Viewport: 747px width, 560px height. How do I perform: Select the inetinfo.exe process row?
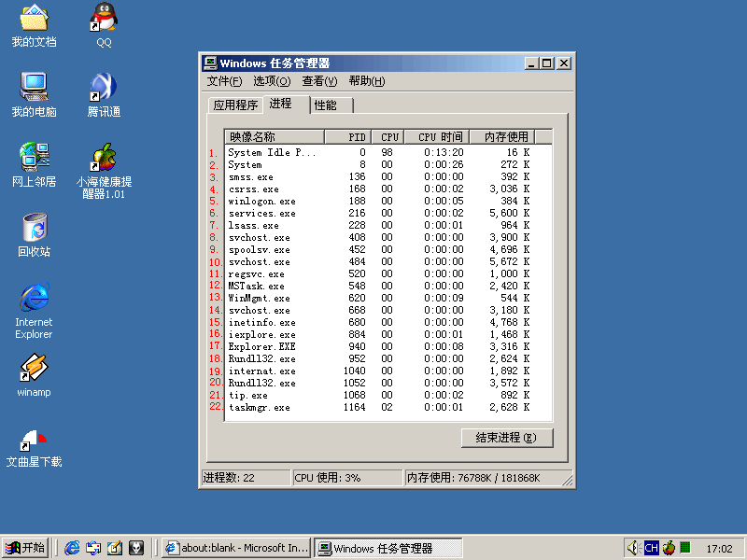click(x=388, y=322)
